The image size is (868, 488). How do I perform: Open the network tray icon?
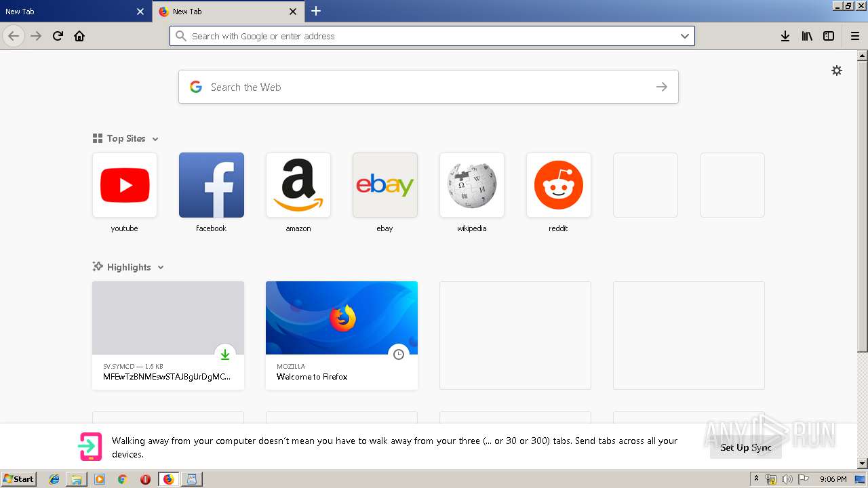point(771,479)
